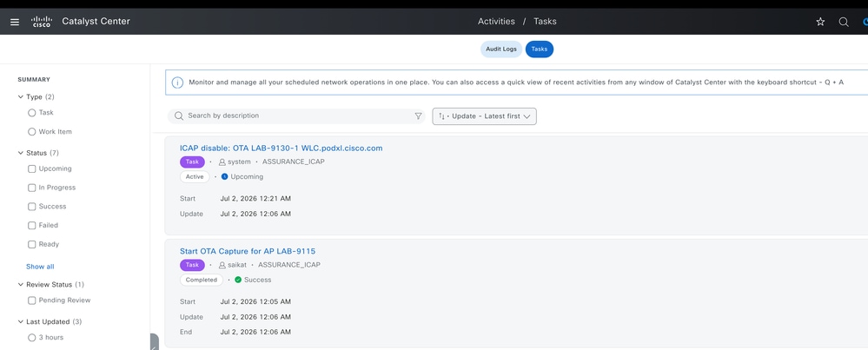Viewport: 868px width, 350px height.
Task: Collapse the Status filter section
Action: (21, 153)
